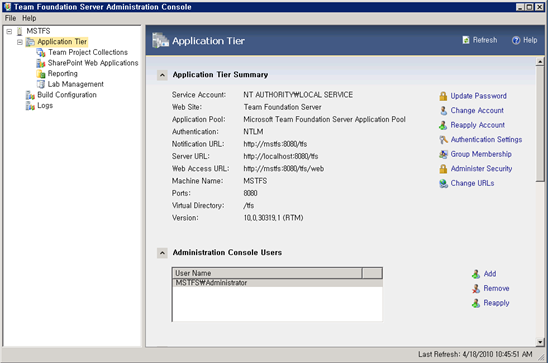The image size is (548, 363).
Task: Select SharePoint Web Applications in tree
Action: click(x=93, y=63)
